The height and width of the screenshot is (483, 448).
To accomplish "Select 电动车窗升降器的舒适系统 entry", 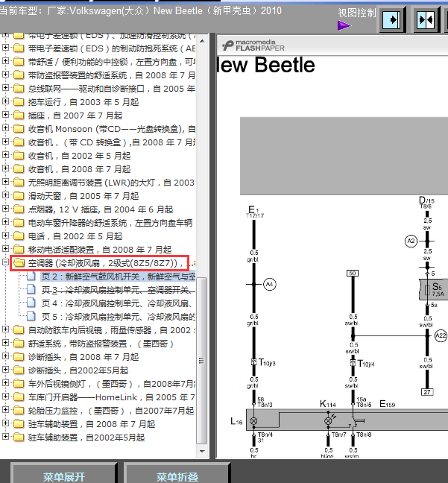I will pos(110,223).
